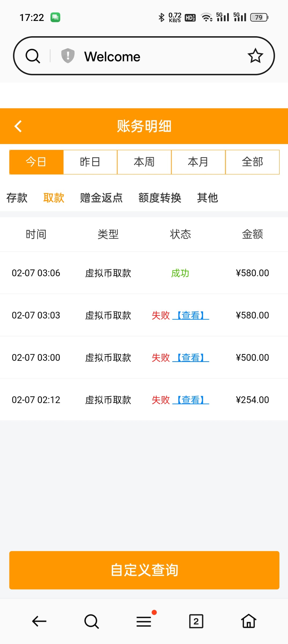View failure details for ¥254.00 withdrawal
This screenshot has width=288, height=644.
click(191, 400)
